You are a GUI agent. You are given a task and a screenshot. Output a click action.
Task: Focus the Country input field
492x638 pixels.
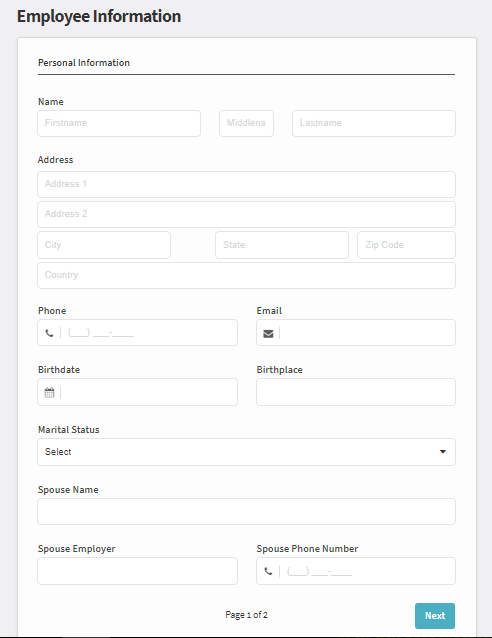(246, 275)
